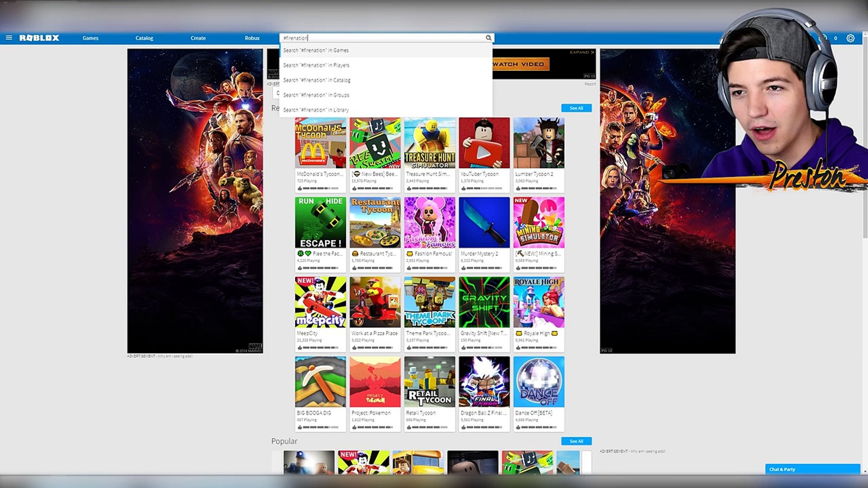
Task: Open the Robux nav item
Action: [x=252, y=38]
